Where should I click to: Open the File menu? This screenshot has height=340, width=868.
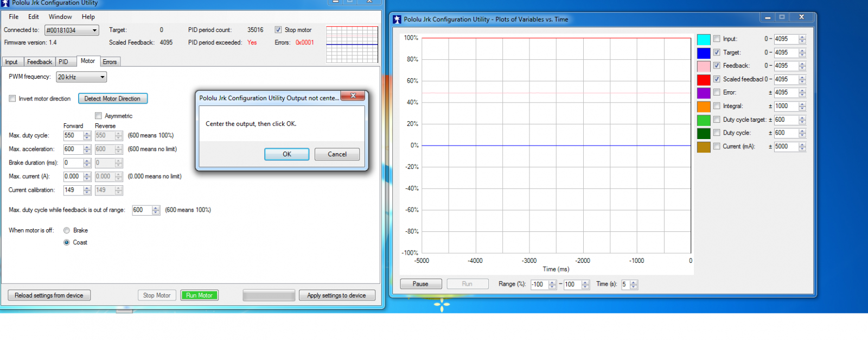[x=14, y=17]
